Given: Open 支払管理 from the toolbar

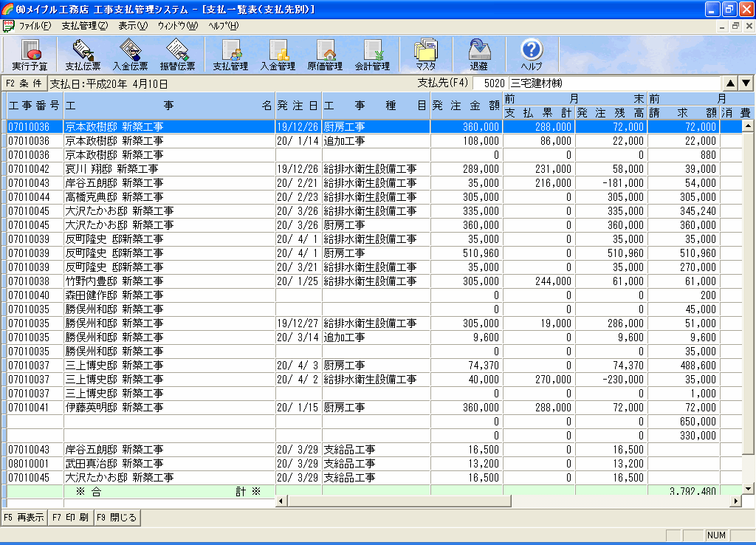Looking at the screenshot, I should (x=230, y=55).
